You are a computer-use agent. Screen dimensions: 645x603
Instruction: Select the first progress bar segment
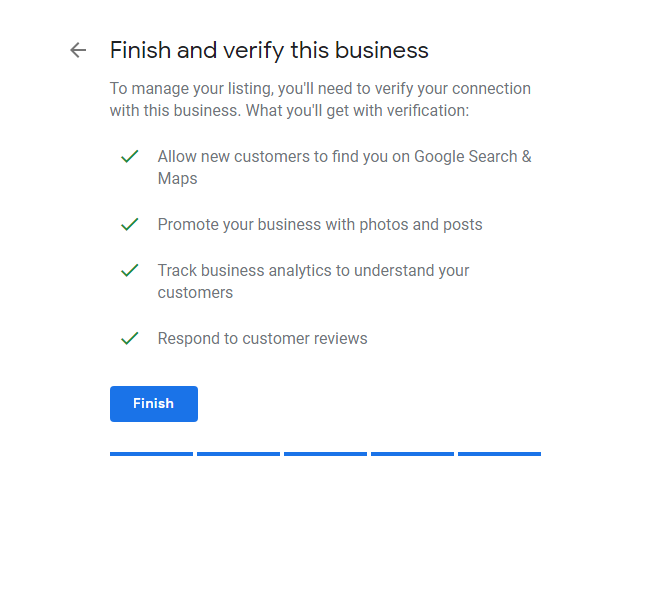[x=151, y=454]
